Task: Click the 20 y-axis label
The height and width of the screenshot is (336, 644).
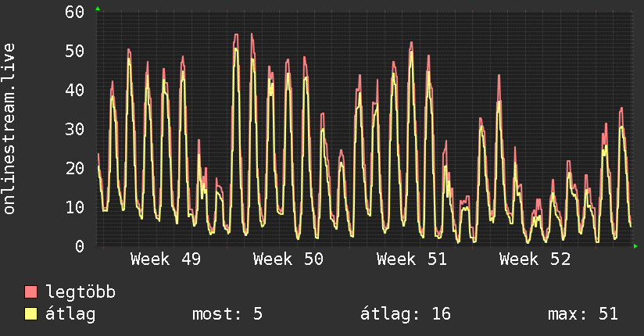Action: [75, 168]
